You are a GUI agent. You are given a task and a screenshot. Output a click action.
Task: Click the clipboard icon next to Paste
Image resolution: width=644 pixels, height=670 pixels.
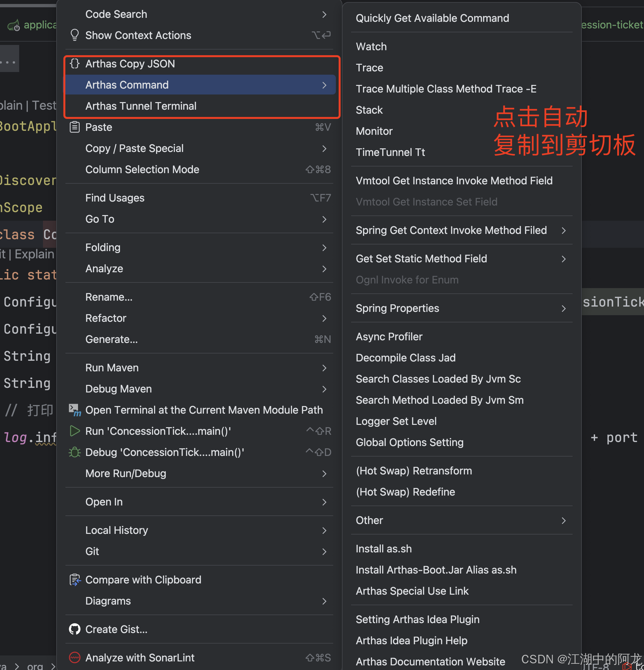pyautogui.click(x=75, y=127)
